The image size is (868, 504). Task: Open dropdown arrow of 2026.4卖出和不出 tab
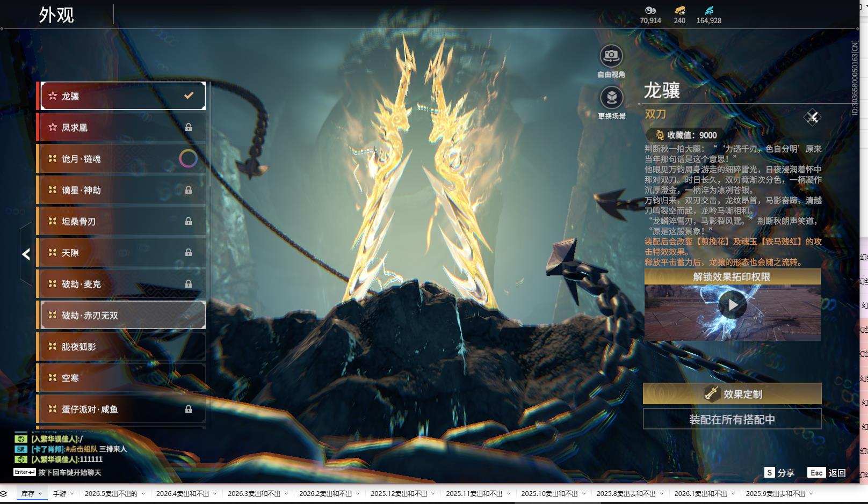[215, 494]
